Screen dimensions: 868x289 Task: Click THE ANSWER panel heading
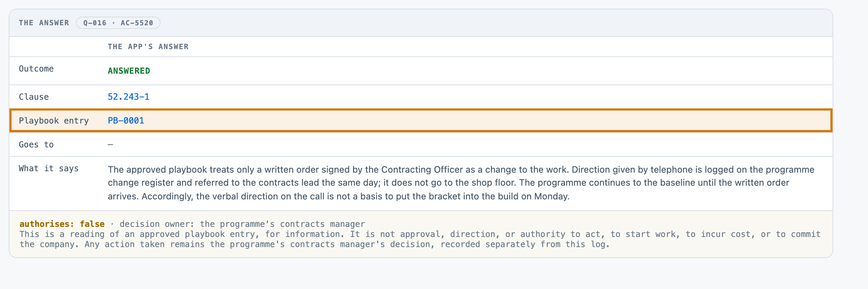tap(44, 23)
